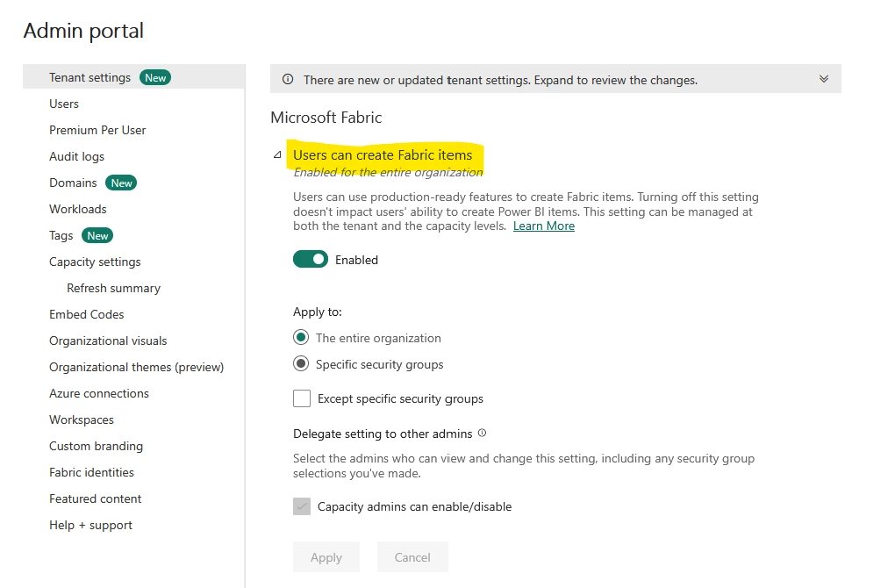Open the Workspaces admin section

pos(82,419)
